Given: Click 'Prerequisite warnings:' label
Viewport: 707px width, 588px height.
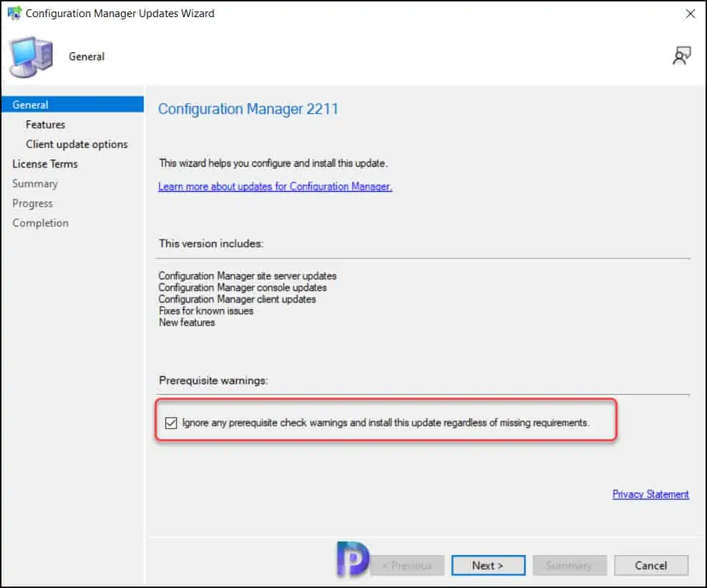Looking at the screenshot, I should tap(213, 381).
